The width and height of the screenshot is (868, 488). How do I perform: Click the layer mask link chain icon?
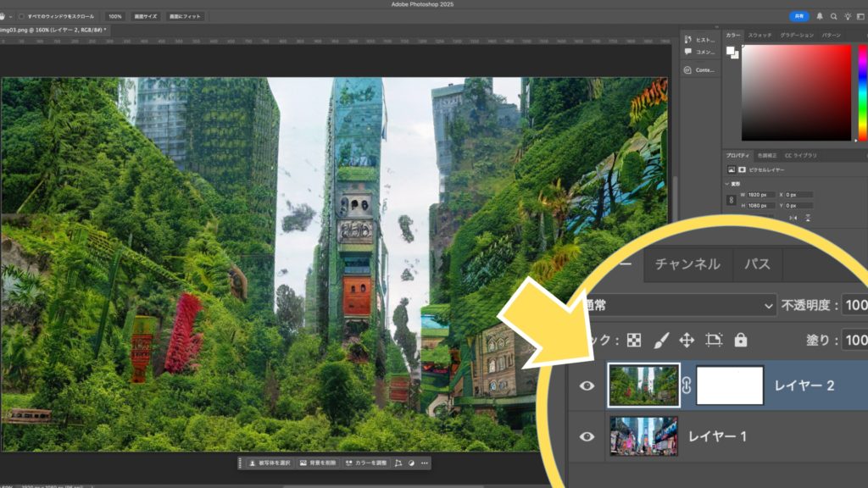tap(687, 386)
